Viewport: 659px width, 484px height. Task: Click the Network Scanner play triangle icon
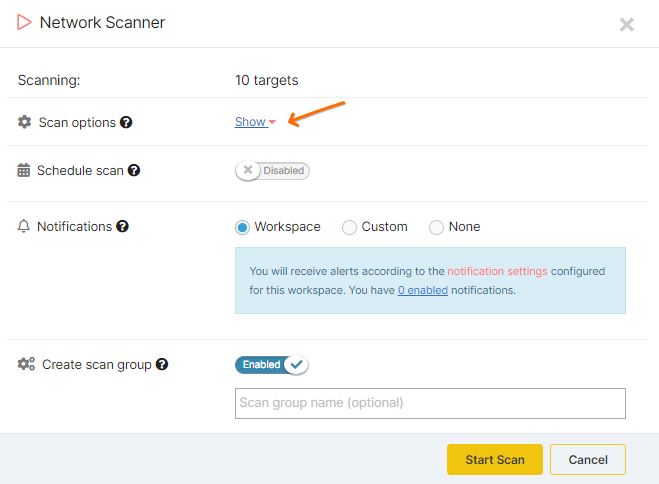24,22
